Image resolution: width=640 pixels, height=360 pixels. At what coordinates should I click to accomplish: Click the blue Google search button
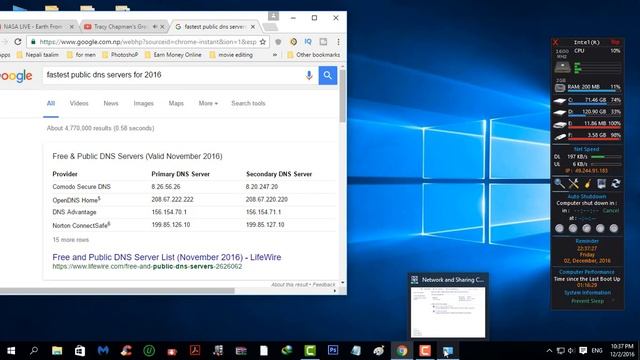coord(327,75)
